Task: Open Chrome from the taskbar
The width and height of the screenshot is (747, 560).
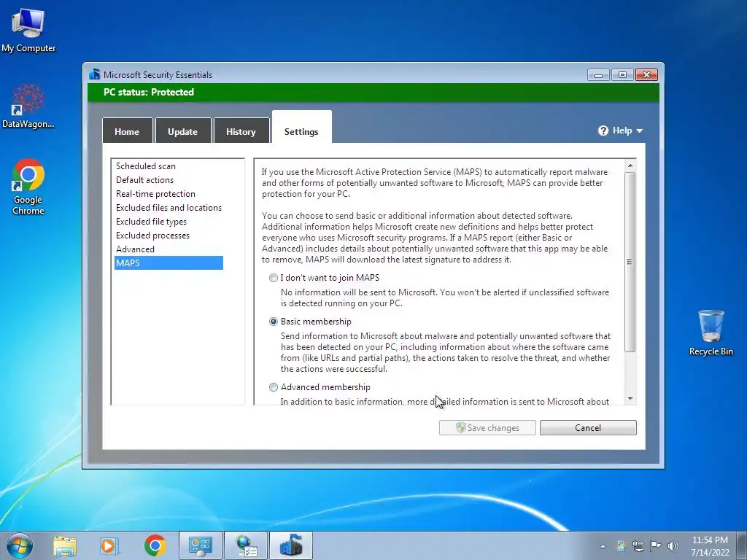Action: 155,546
